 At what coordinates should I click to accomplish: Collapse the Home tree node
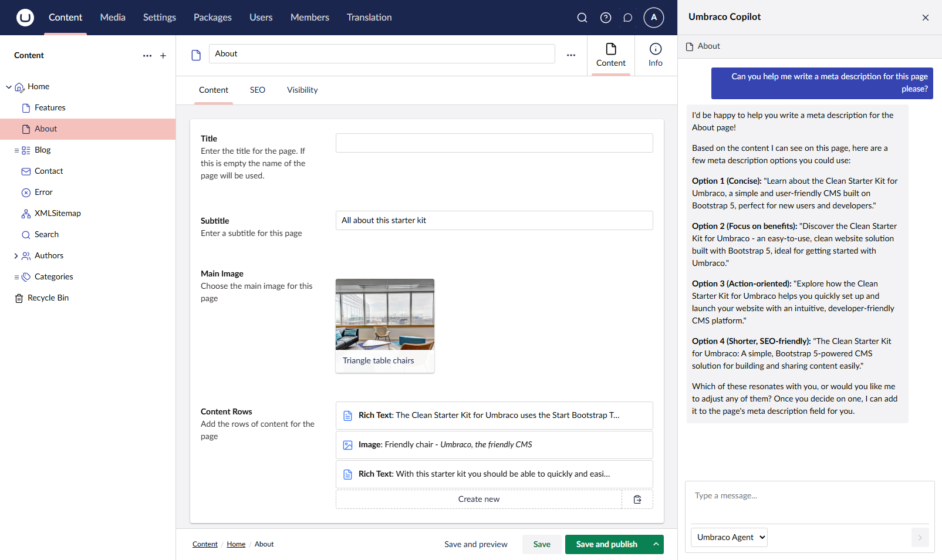[9, 87]
